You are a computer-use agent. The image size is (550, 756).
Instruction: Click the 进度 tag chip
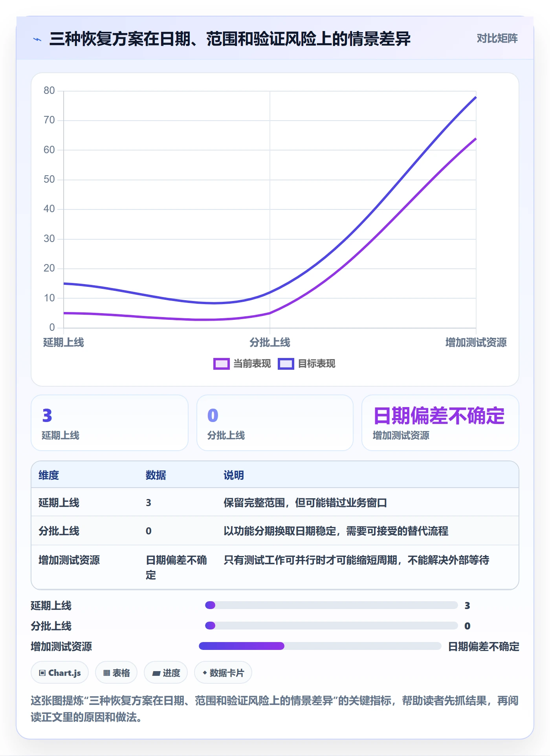coord(166,673)
